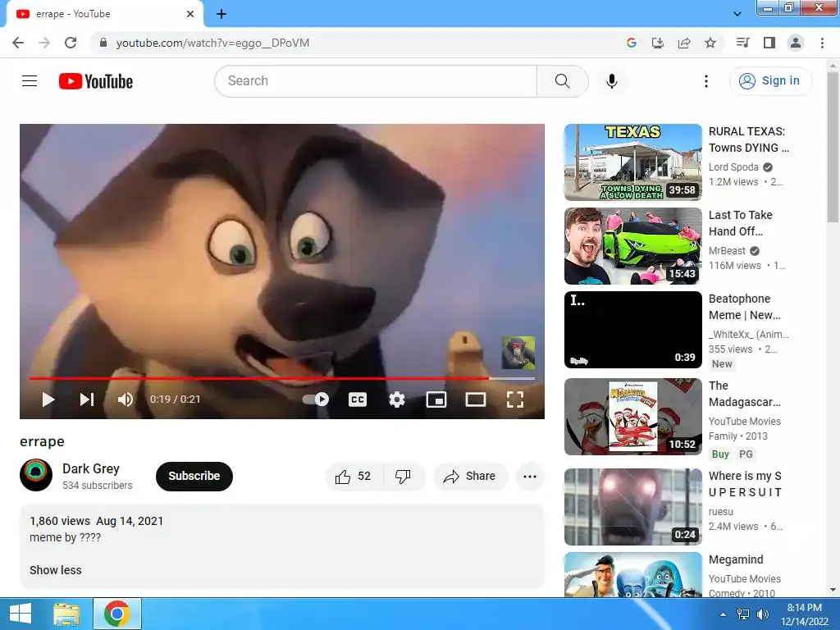The image size is (840, 630).
Task: Open MrBeast Last To Take Hand Off thumbnail
Action: pyautogui.click(x=632, y=246)
